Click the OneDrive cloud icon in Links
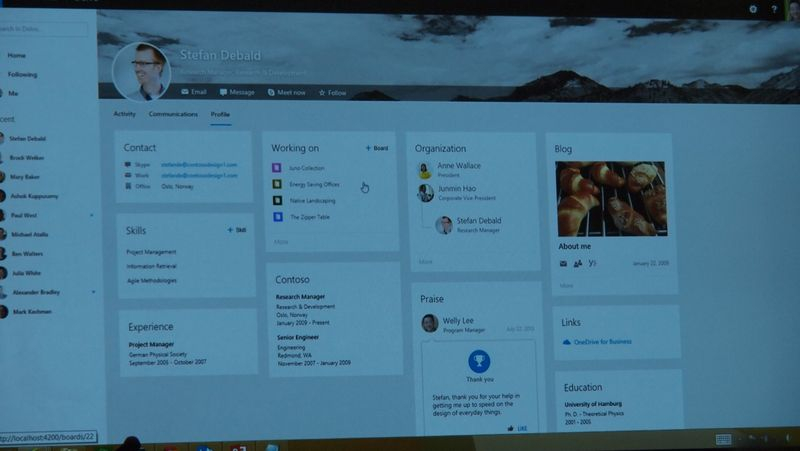Image resolution: width=800 pixels, height=451 pixels. 566,342
